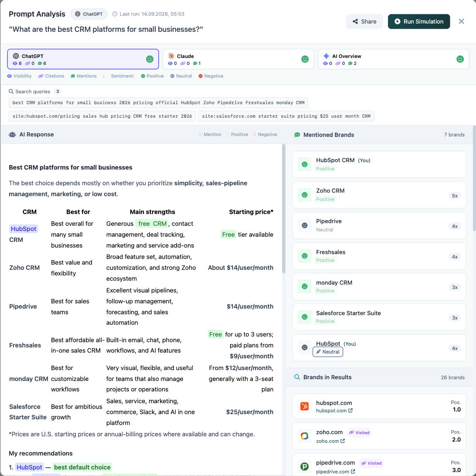Click the Share button
This screenshot has height=476, width=476.
[x=364, y=21]
